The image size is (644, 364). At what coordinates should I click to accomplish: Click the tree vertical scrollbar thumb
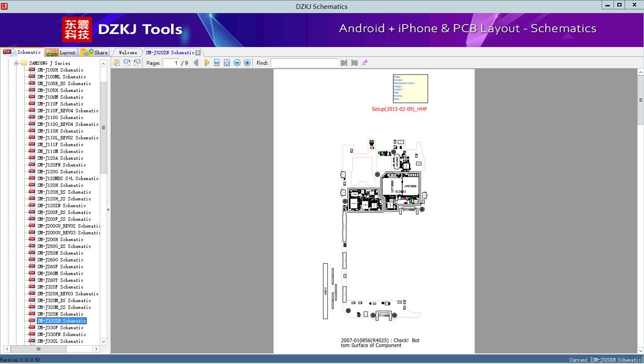click(x=103, y=128)
